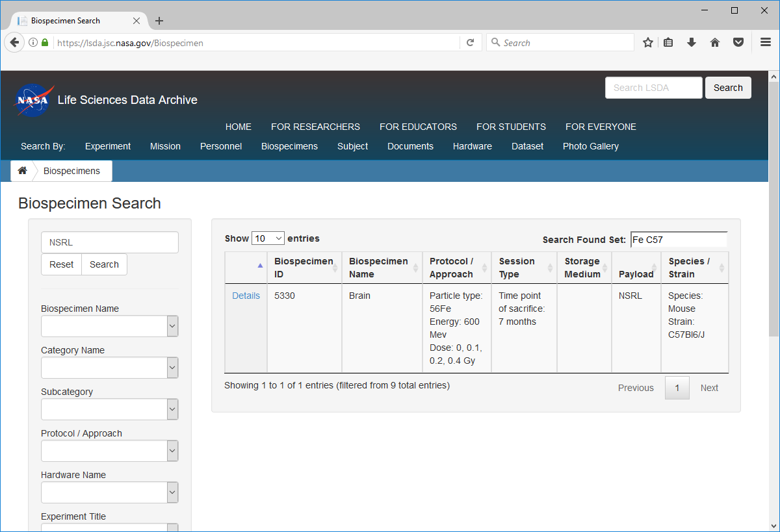780x532 pixels.
Task: Click the browser home icon
Action: (715, 43)
